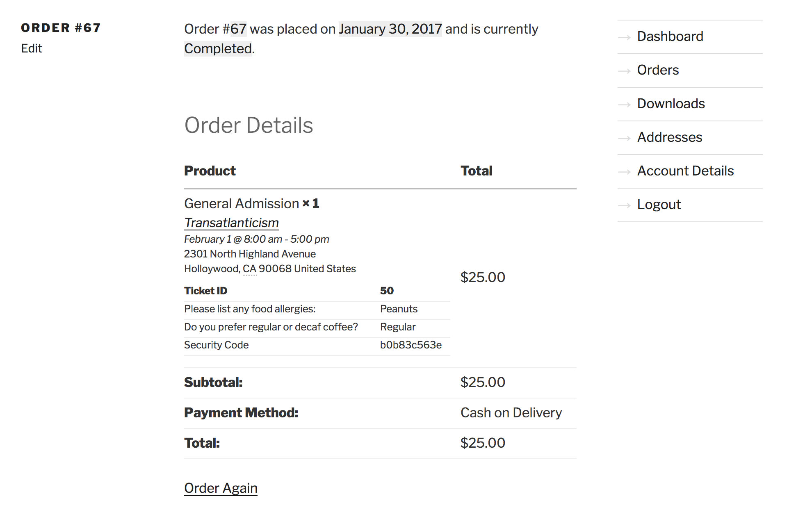The height and width of the screenshot is (510, 812).
Task: Click the CA state abbreviation
Action: tap(249, 269)
